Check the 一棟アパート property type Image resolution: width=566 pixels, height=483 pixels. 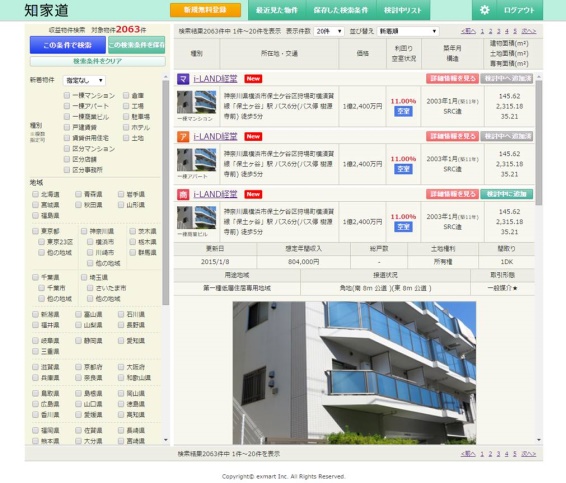(x=67, y=106)
